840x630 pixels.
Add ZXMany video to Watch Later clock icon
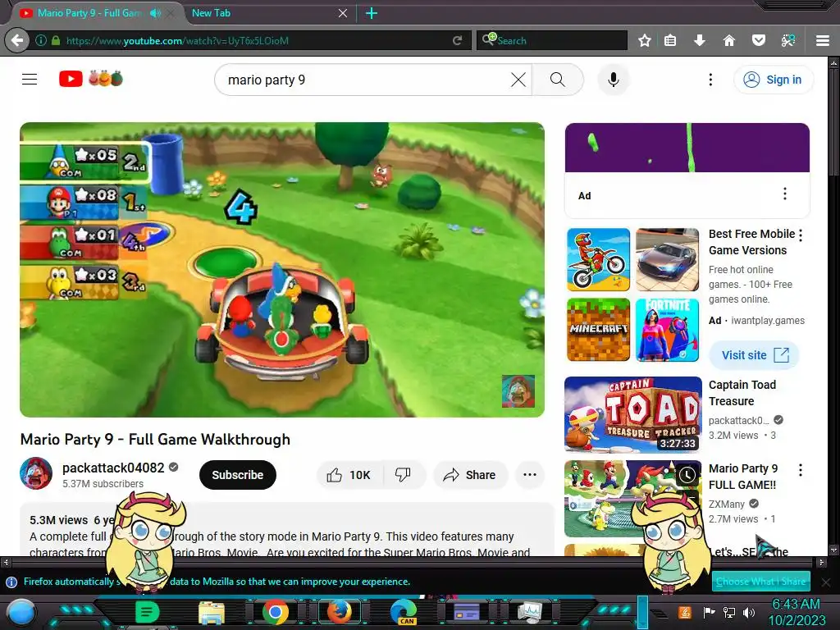pos(687,475)
